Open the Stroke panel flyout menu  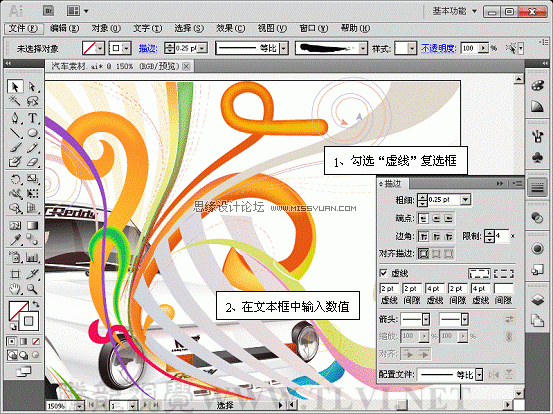click(x=517, y=183)
